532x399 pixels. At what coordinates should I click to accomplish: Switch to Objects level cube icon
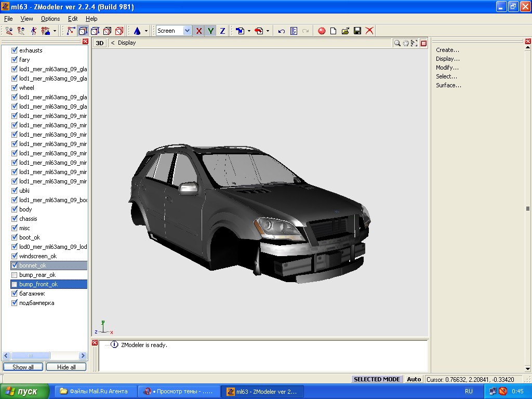(x=107, y=31)
